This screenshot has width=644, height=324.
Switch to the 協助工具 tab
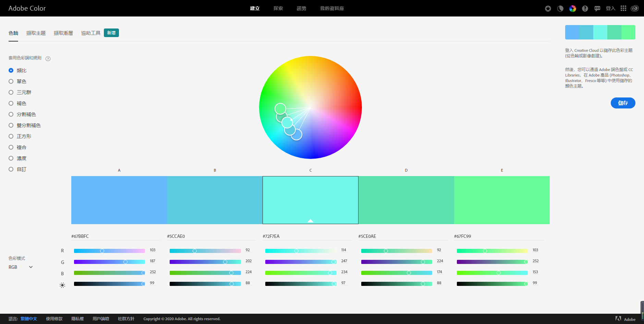coord(91,33)
